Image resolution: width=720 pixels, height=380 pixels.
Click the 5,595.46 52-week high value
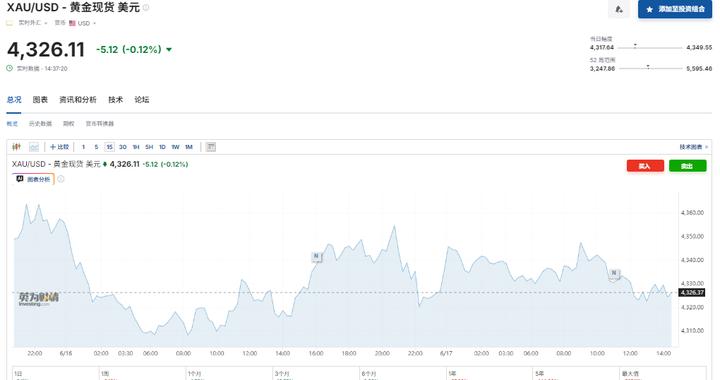point(699,68)
